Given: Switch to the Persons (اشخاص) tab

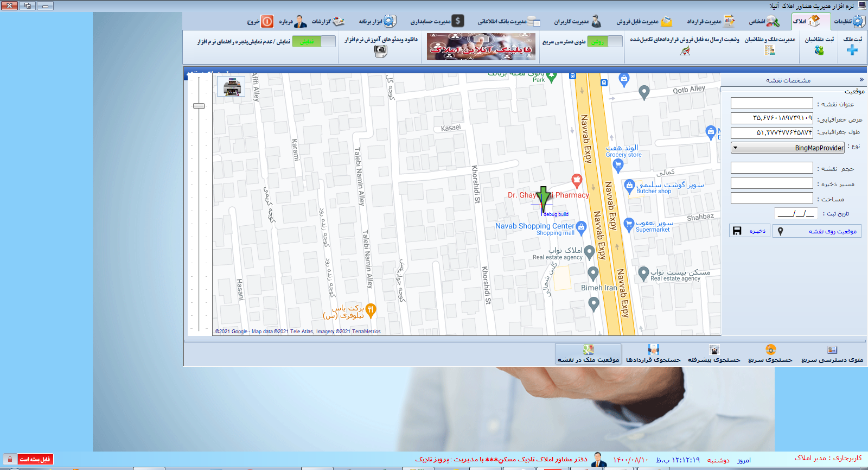Looking at the screenshot, I should (764, 21).
